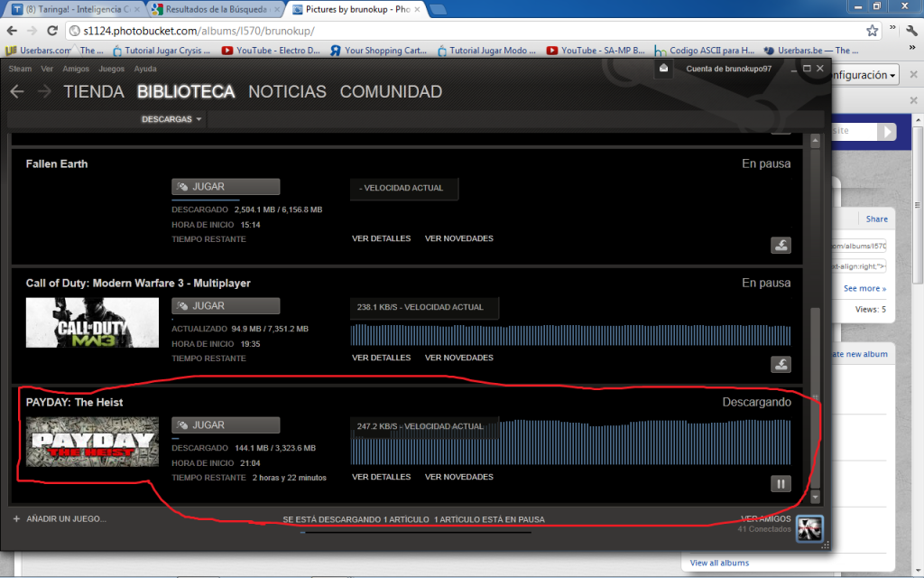Go forward using Steam's forward arrow
This screenshot has height=578, width=924.
[44, 91]
